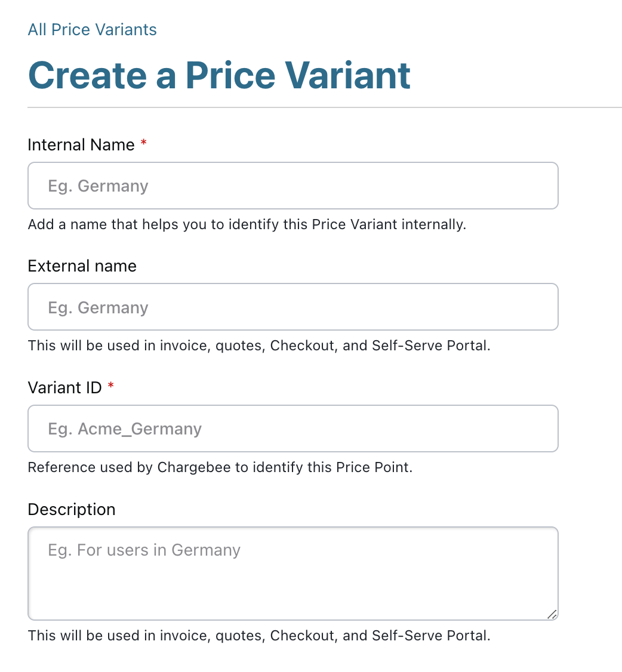Viewport: 622px width, 672px height.
Task: Click the External name field label
Action: pos(82,266)
